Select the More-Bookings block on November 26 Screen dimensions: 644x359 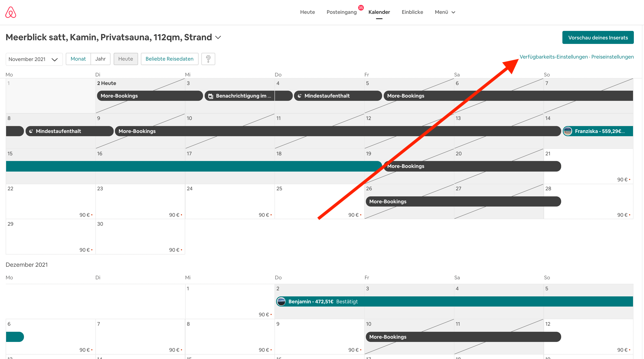(x=463, y=201)
